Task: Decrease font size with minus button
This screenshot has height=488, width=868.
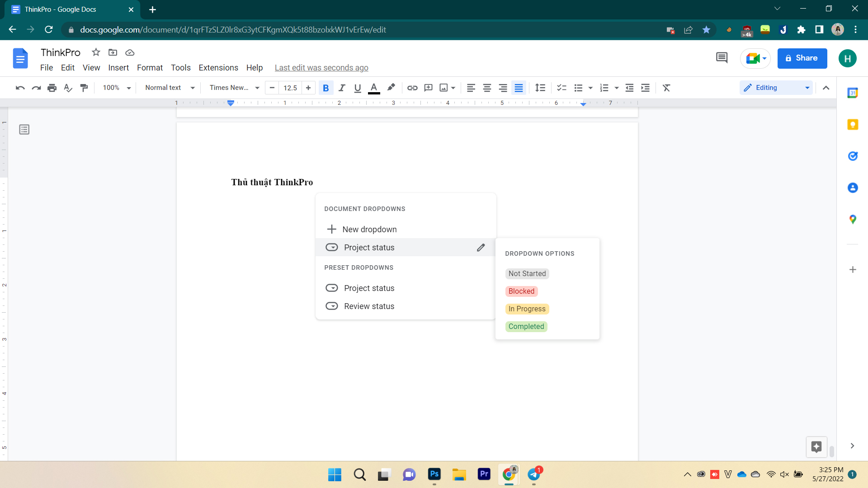Action: [272, 88]
